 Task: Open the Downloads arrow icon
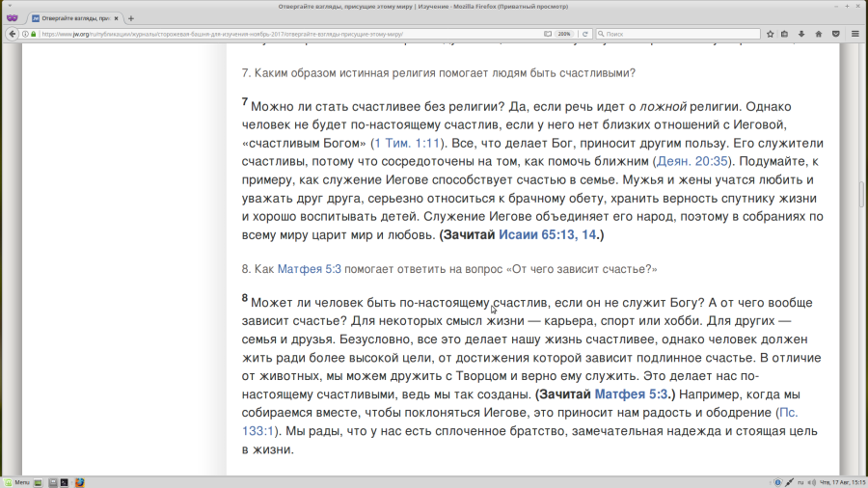[x=801, y=34]
